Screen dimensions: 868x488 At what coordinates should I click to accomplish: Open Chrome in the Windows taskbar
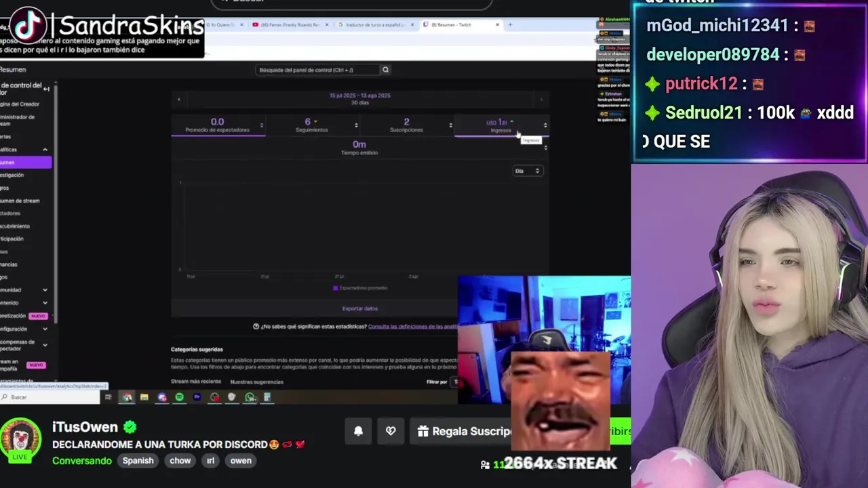(x=127, y=397)
